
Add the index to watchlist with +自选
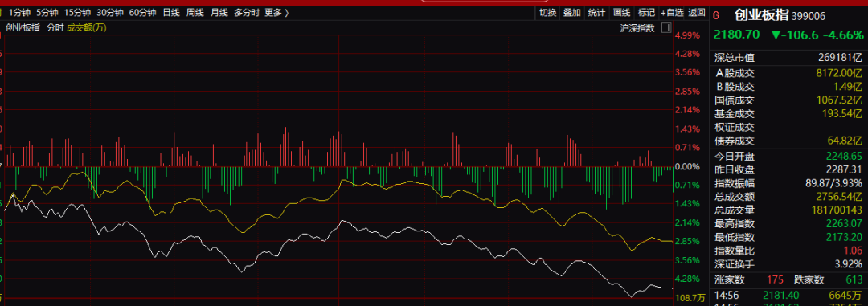[x=672, y=13]
